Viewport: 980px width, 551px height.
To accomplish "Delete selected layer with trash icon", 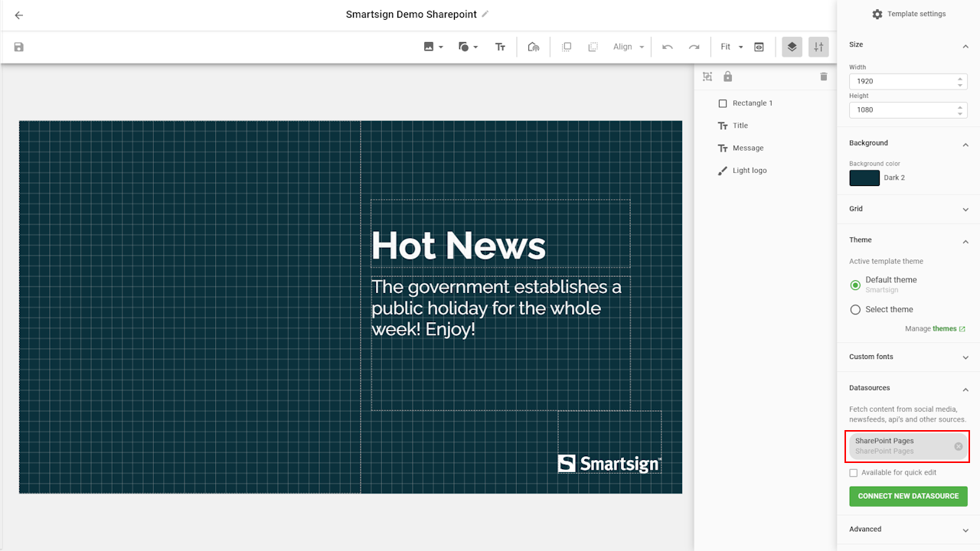I will point(824,77).
